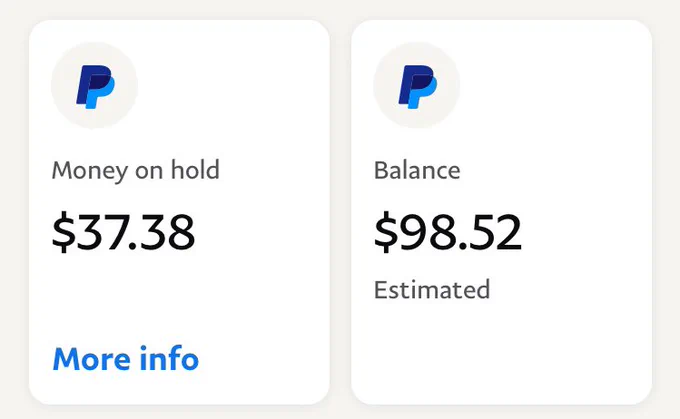
Task: Click the $37.38 held amount
Action: pos(123,232)
